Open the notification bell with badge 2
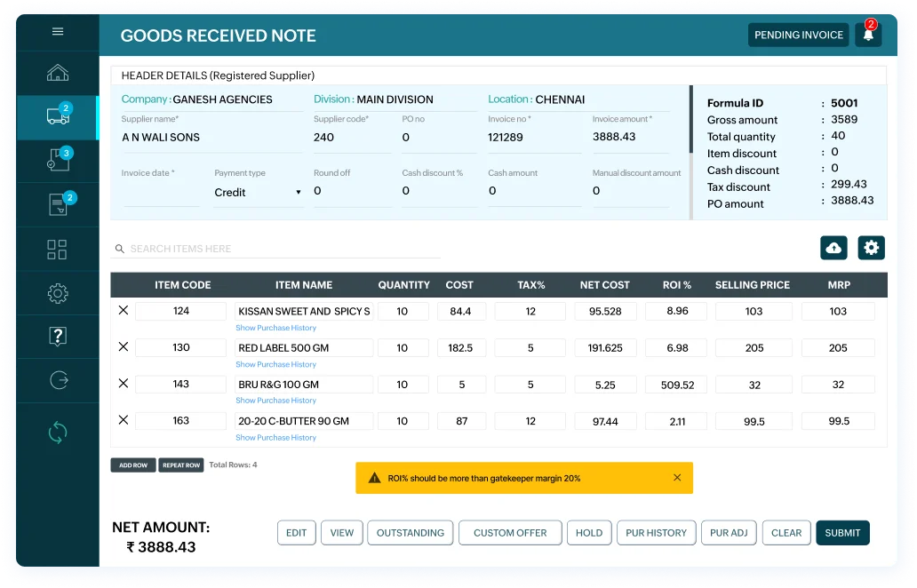The width and height of the screenshot is (917, 588). [x=866, y=35]
